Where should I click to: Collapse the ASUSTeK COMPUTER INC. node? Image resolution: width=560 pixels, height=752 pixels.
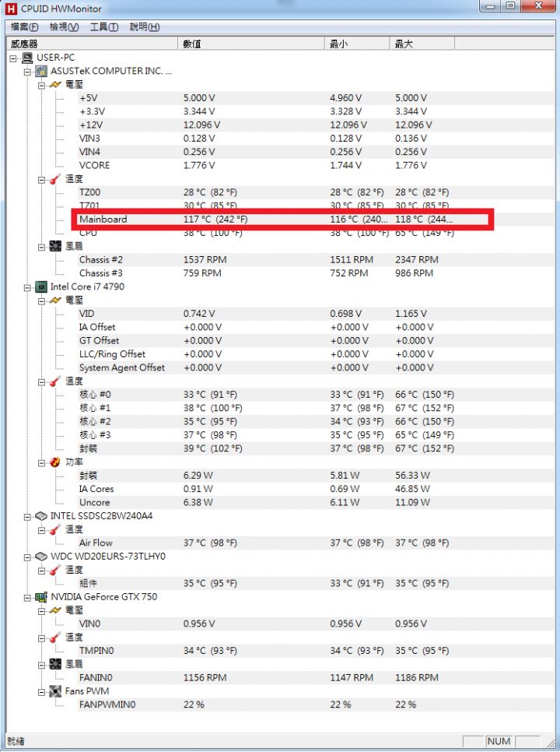click(27, 72)
